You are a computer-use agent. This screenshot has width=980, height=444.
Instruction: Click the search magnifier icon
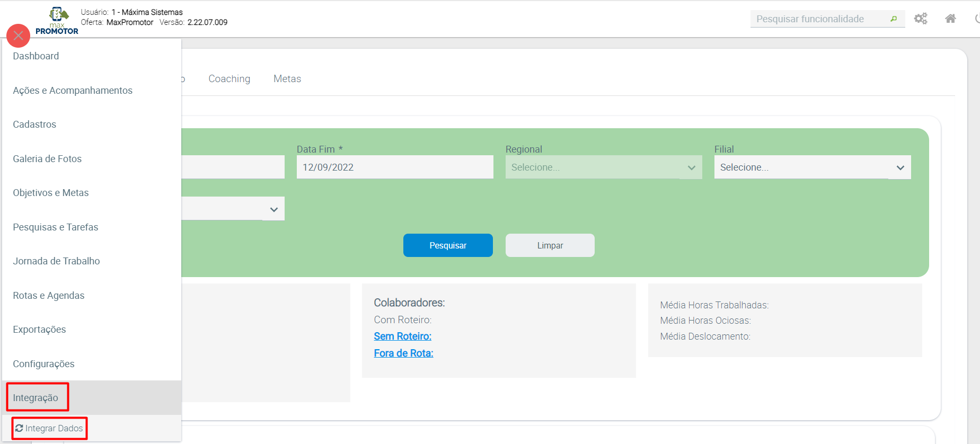tap(894, 19)
